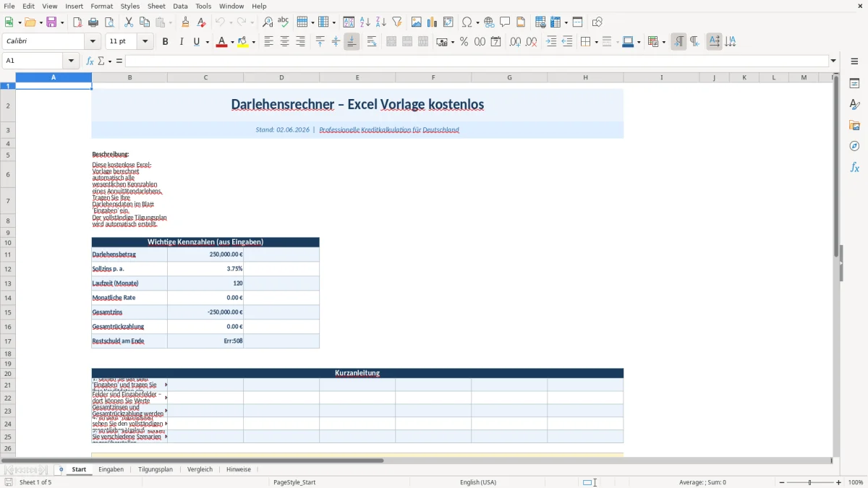Click Sort Descending icon
This screenshot has width=868, height=488.
381,22
